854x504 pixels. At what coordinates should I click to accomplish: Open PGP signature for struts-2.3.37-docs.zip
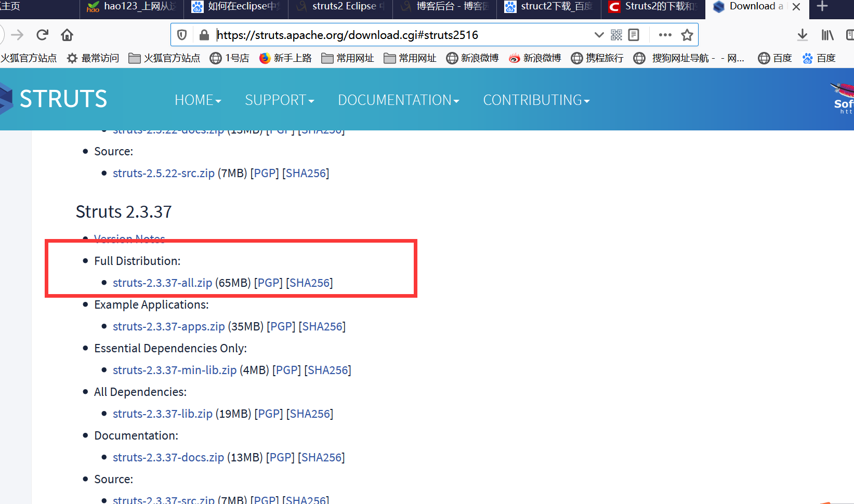click(x=280, y=457)
